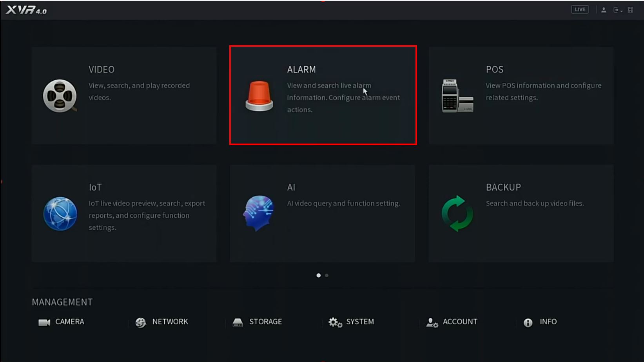Select the first page indicator dot

point(318,275)
